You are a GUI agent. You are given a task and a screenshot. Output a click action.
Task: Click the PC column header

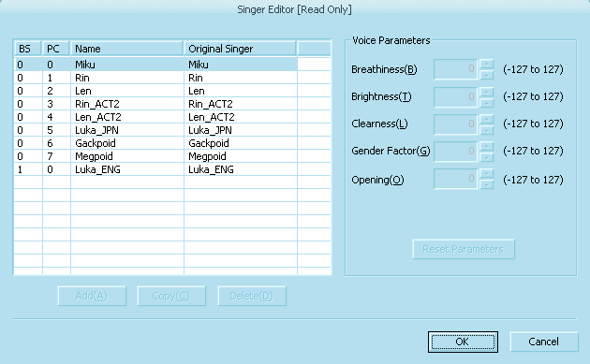[x=56, y=49]
